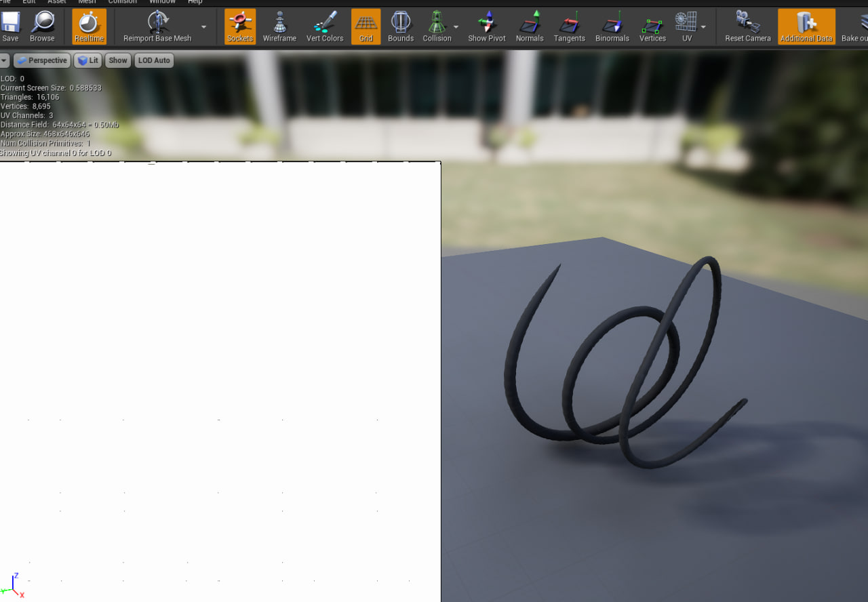Click the Reimport Base Mesh button
The width and height of the screenshot is (868, 602).
[157, 26]
